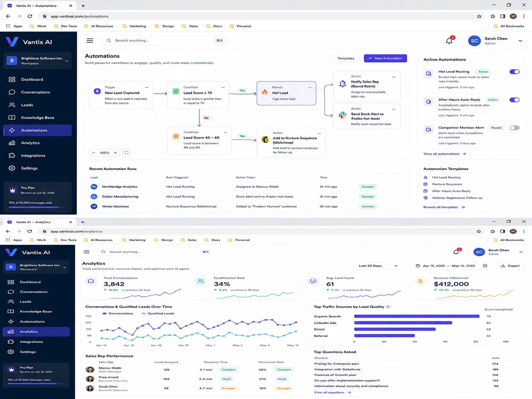Screen dimensions: 532x399
Task: Open options on Lead Score 40 – 69 node
Action: [225, 132]
